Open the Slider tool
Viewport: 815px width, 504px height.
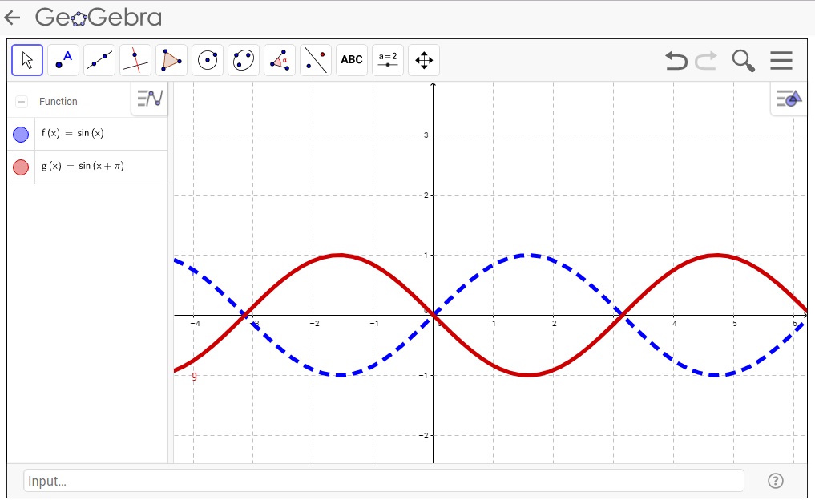(387, 60)
